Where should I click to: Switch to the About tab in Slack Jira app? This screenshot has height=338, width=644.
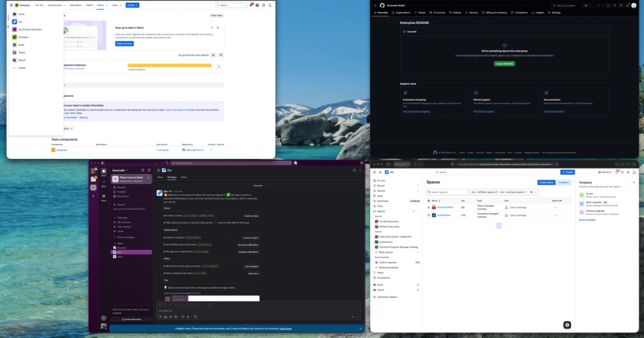[x=184, y=177]
